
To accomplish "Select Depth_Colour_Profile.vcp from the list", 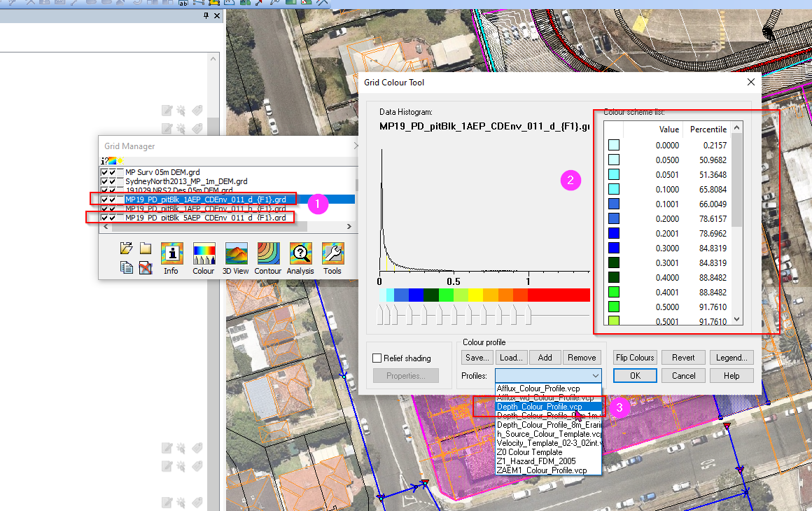I will (x=539, y=407).
